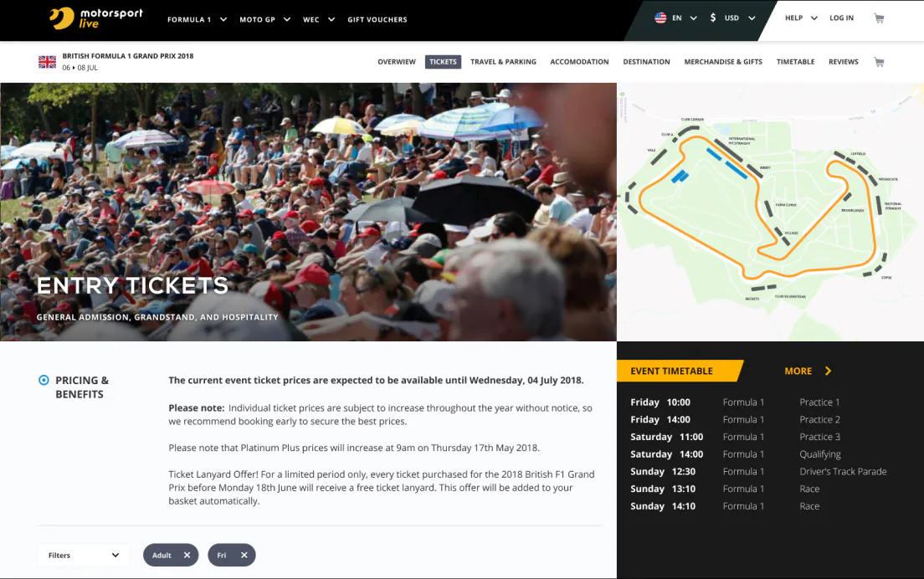This screenshot has height=579, width=924.
Task: Click the Entry Tickets hero image
Action: (x=308, y=212)
